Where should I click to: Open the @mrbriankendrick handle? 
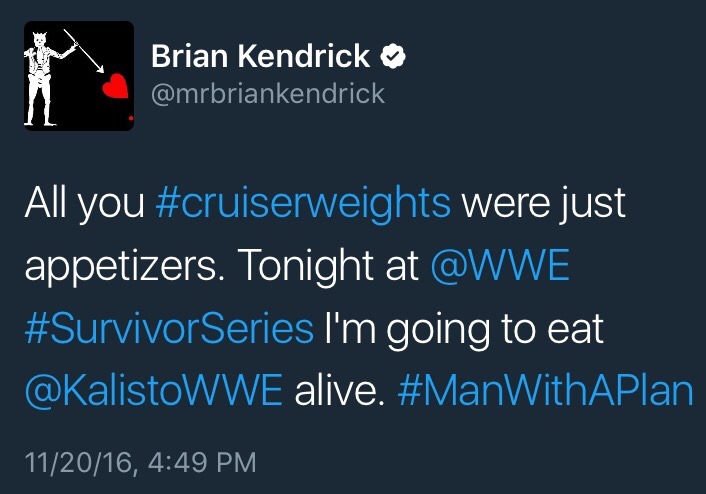click(267, 94)
